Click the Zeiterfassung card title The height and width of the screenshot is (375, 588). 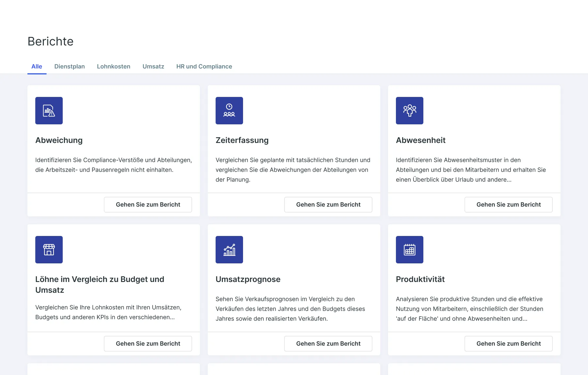pos(242,140)
